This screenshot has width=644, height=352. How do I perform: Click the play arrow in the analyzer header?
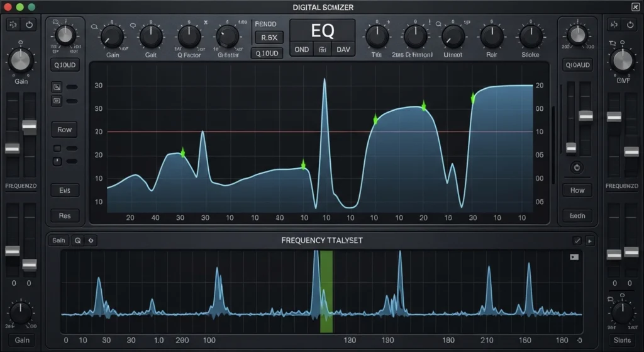click(x=590, y=241)
